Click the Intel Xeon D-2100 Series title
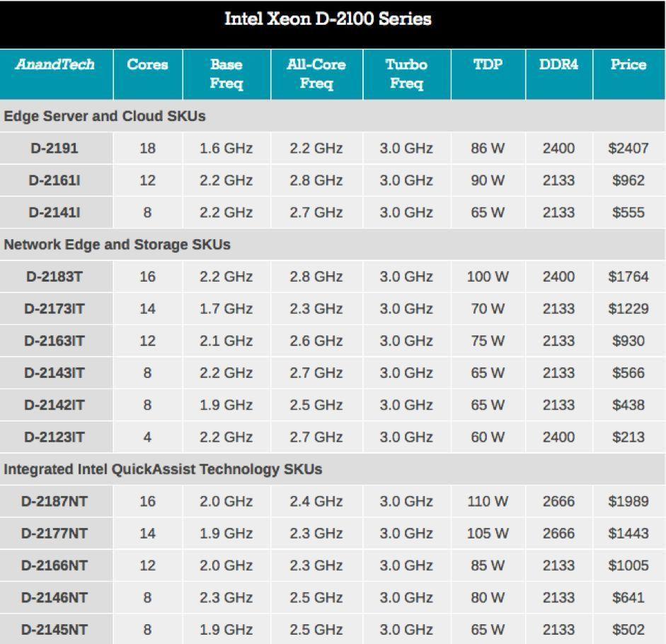Image resolution: width=666 pixels, height=644 pixels. [x=328, y=19]
